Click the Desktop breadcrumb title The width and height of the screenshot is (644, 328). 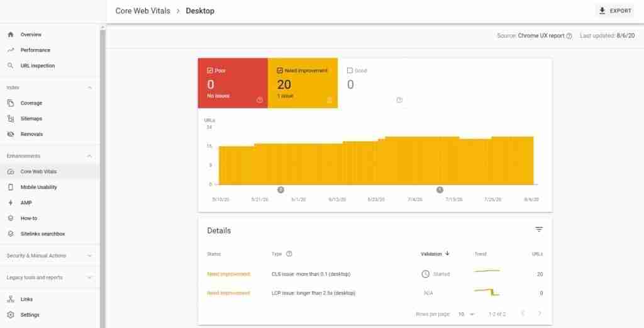coord(200,11)
